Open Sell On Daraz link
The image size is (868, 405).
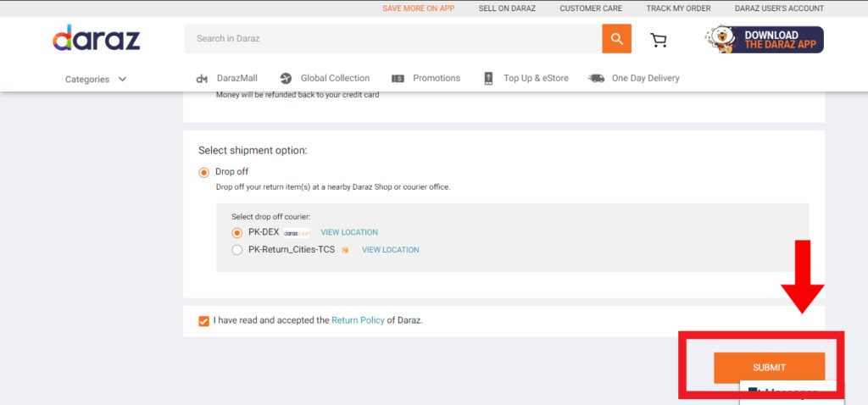pos(507,8)
